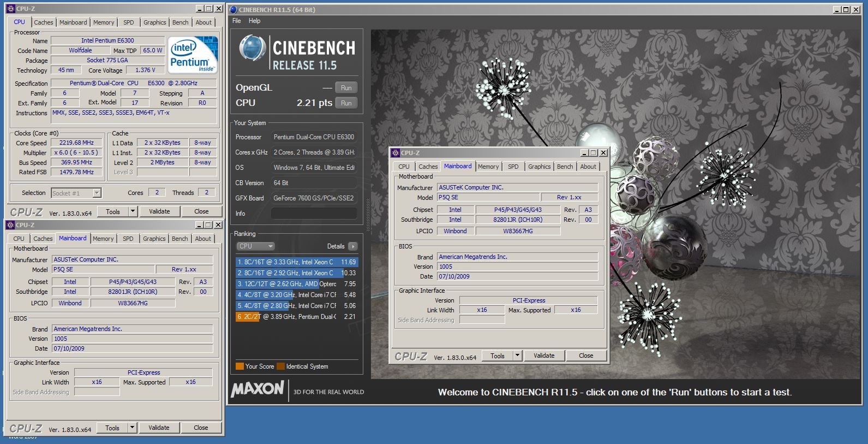Open About tab in top CPU-Z
This screenshot has height=444, width=868.
click(x=203, y=22)
